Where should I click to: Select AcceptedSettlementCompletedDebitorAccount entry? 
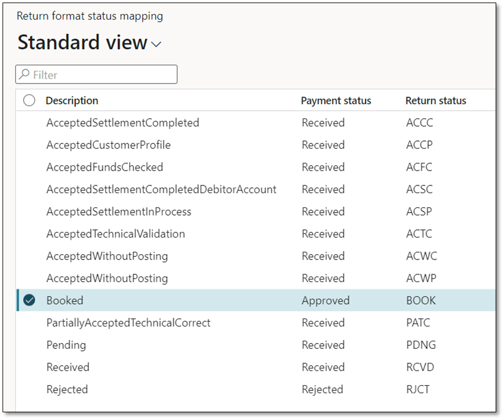tap(161, 190)
